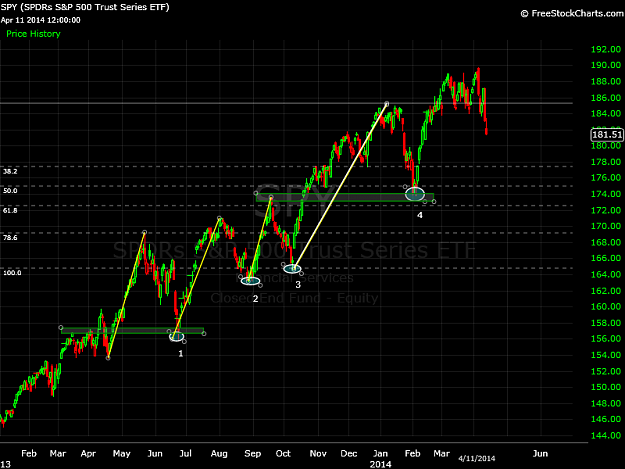Click the 152.00 price axis label
Screen dimensions: 625x469
[605, 371]
